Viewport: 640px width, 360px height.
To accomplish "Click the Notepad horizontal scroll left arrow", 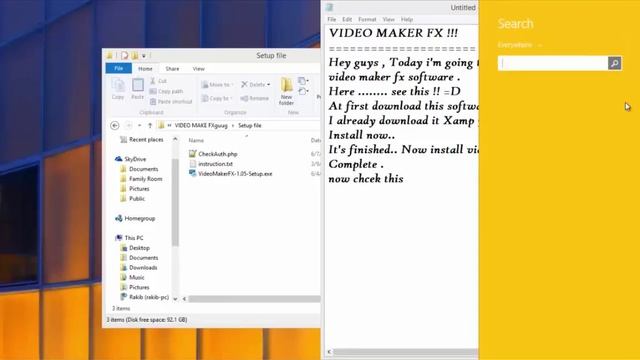I will pos(329,352).
